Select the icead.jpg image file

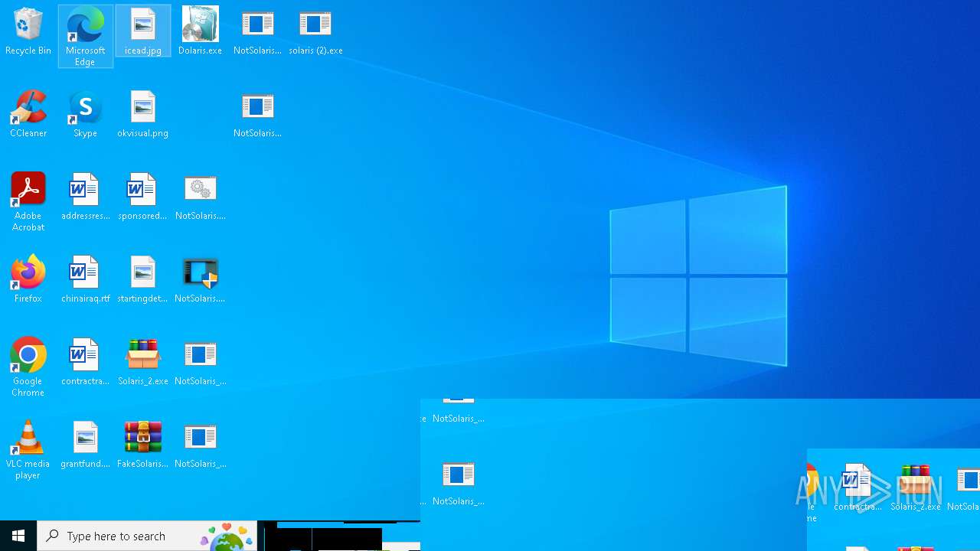coord(143,32)
